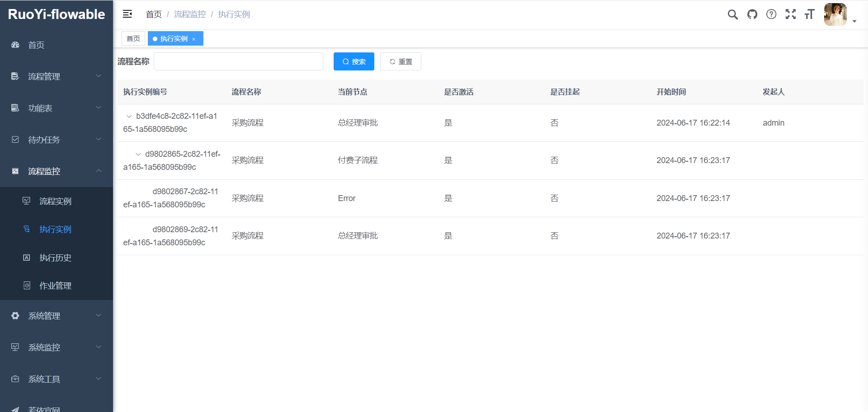The height and width of the screenshot is (412, 868).
Task: Click the 重置 reset button
Action: tap(401, 61)
